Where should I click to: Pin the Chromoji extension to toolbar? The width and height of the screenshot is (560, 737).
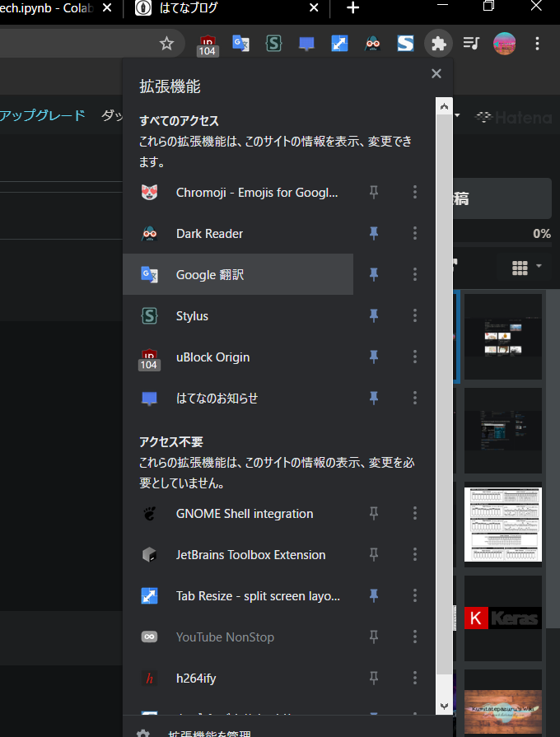[374, 192]
